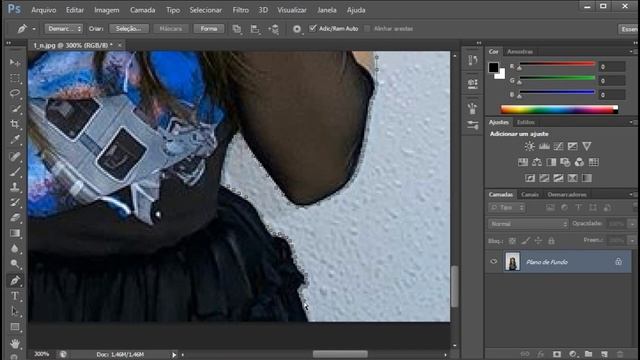Select the Quick Selection tool
The height and width of the screenshot is (360, 640).
point(15,109)
